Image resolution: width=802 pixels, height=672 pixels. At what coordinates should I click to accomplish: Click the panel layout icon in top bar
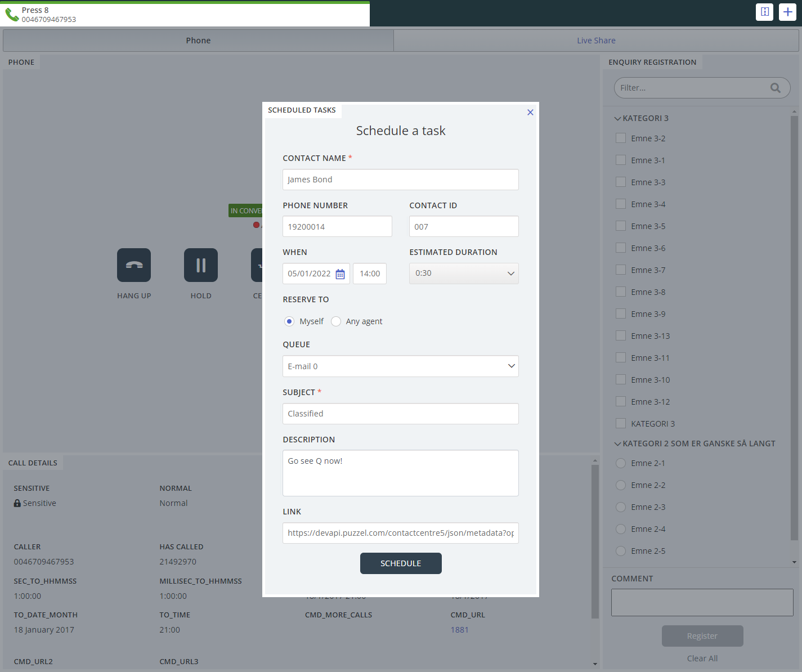tap(764, 12)
